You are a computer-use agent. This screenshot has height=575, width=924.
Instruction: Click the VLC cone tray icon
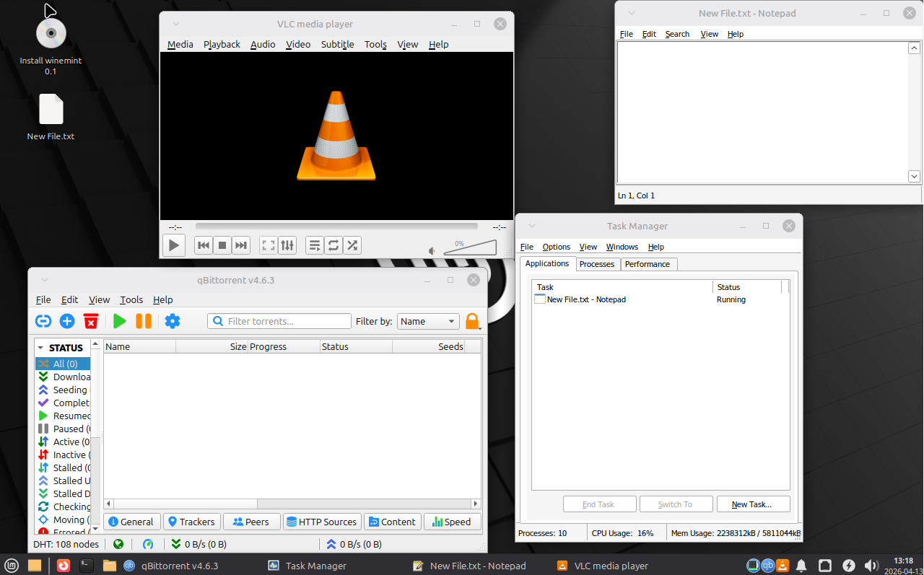(x=783, y=566)
